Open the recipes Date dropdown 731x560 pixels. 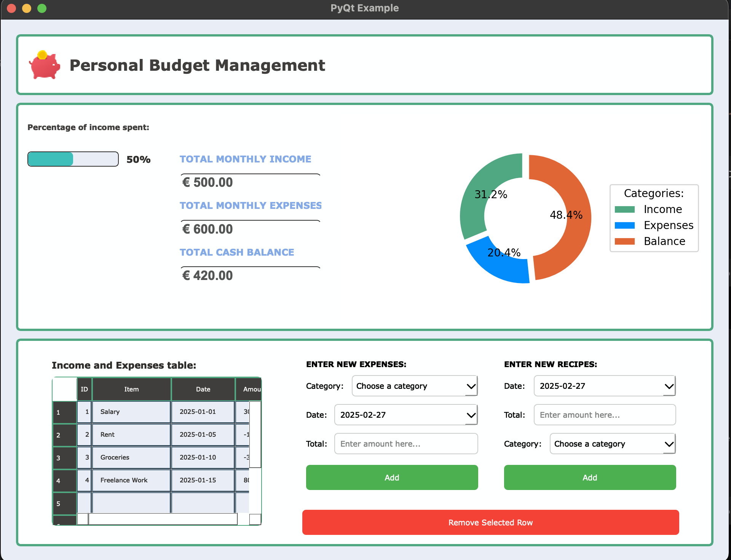(605, 386)
